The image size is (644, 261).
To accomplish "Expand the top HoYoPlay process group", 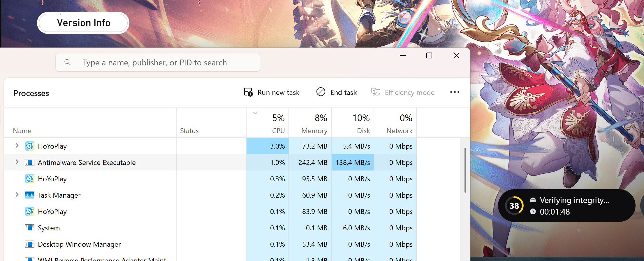I will click(x=17, y=146).
